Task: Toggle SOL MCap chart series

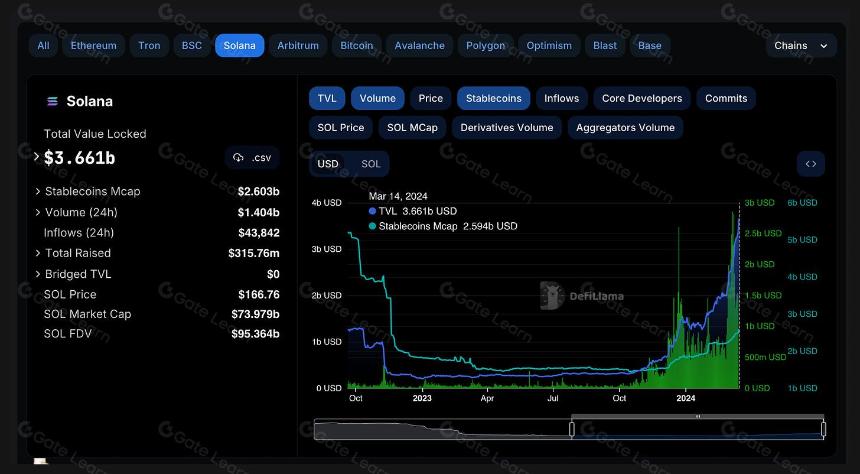Action: tap(412, 127)
